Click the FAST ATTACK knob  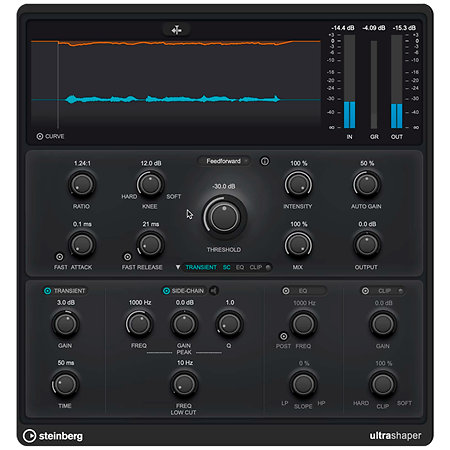[x=82, y=245]
